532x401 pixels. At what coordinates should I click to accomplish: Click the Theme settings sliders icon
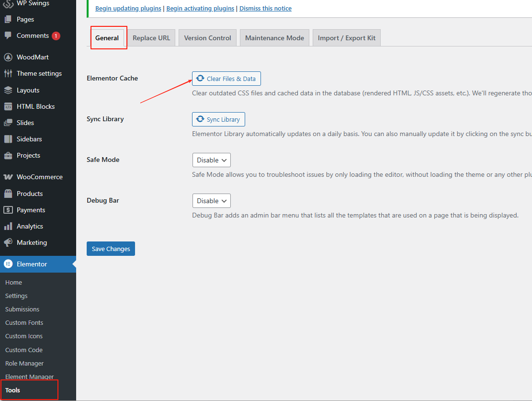coord(8,74)
